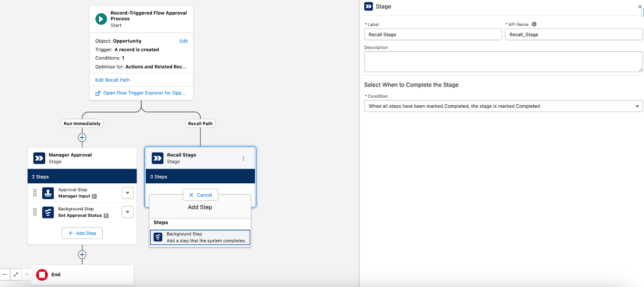644x287 pixels.
Task: Open the Edit Recall Path link
Action: pos(112,80)
